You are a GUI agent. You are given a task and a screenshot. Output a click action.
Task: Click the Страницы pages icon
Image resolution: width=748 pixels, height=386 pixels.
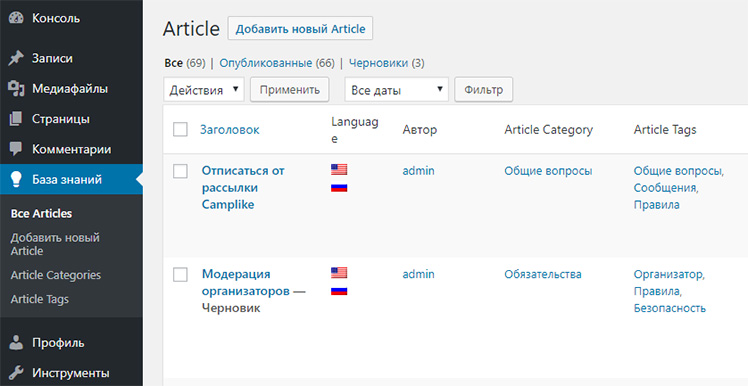pos(16,119)
